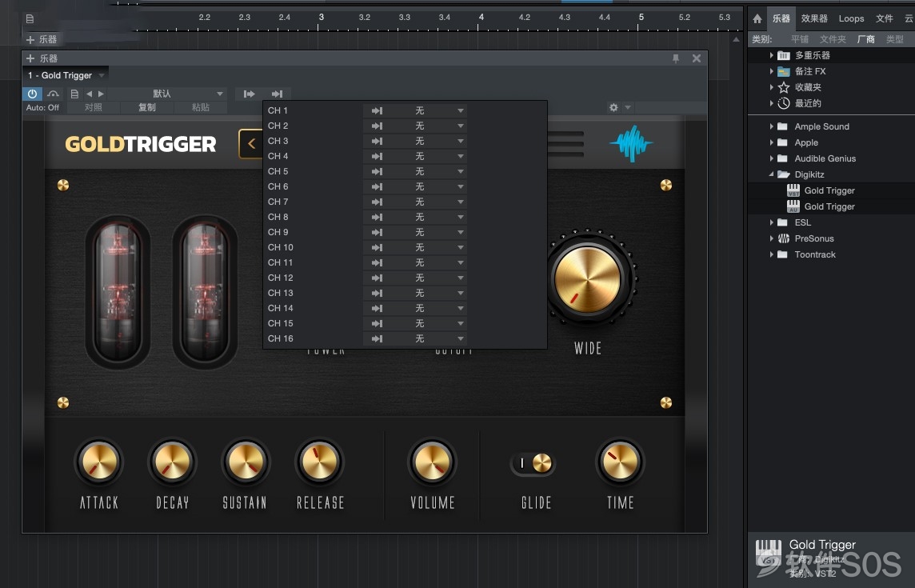This screenshot has width=915, height=588.
Task: Click the TIME knob
Action: pos(620,462)
